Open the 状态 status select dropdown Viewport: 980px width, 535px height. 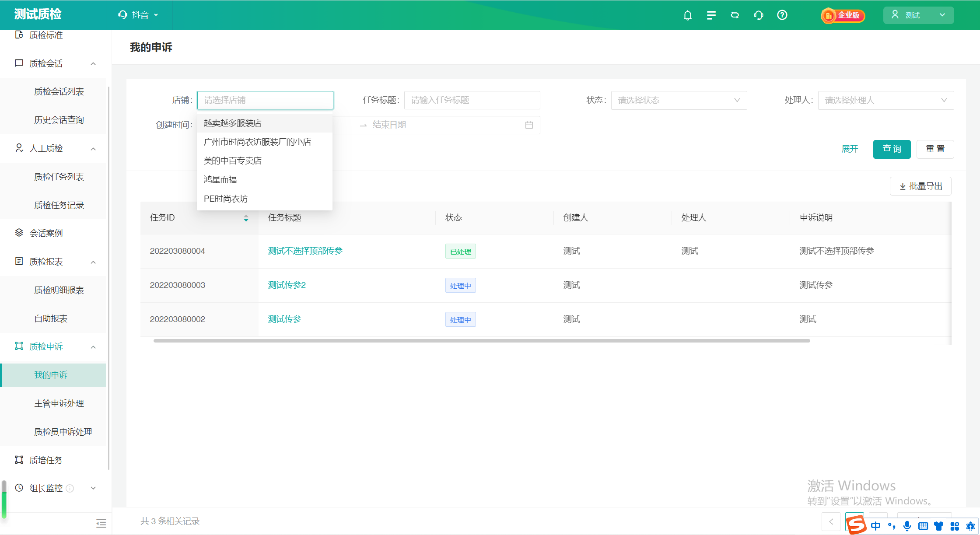679,100
